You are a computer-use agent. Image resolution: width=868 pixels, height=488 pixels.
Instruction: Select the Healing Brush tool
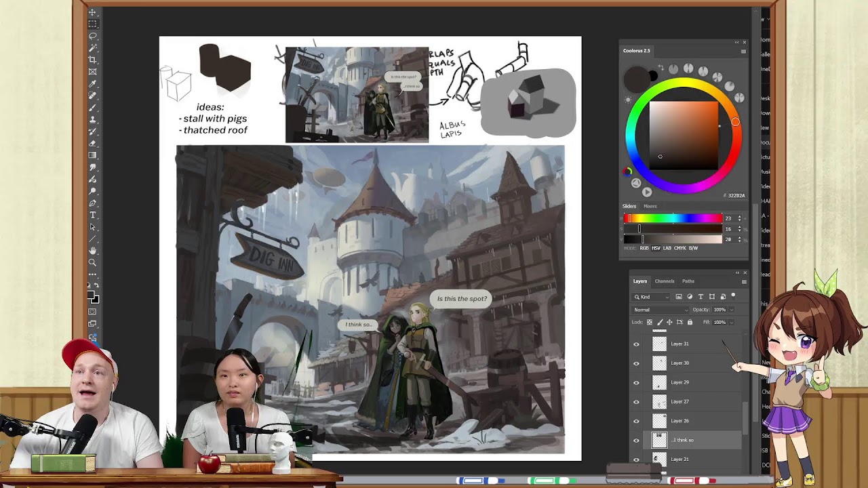click(93, 96)
